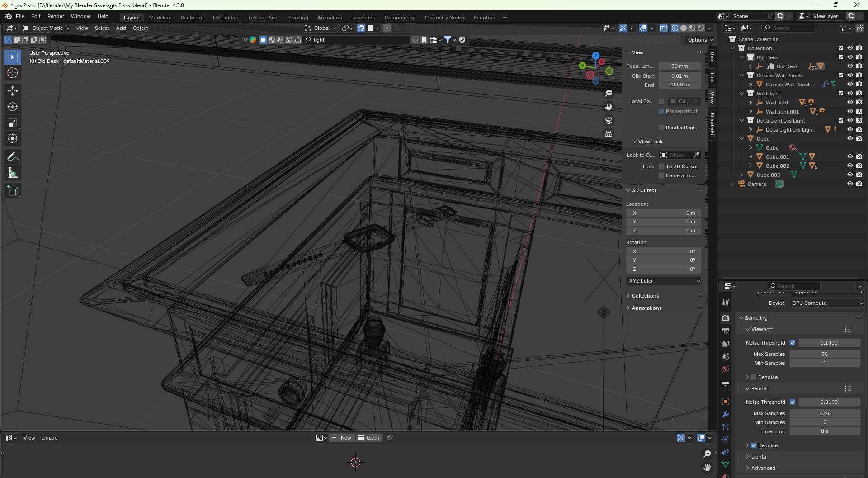This screenshot has height=478, width=868.
Task: Click the viewport zoom magnifier icon
Action: click(609, 93)
